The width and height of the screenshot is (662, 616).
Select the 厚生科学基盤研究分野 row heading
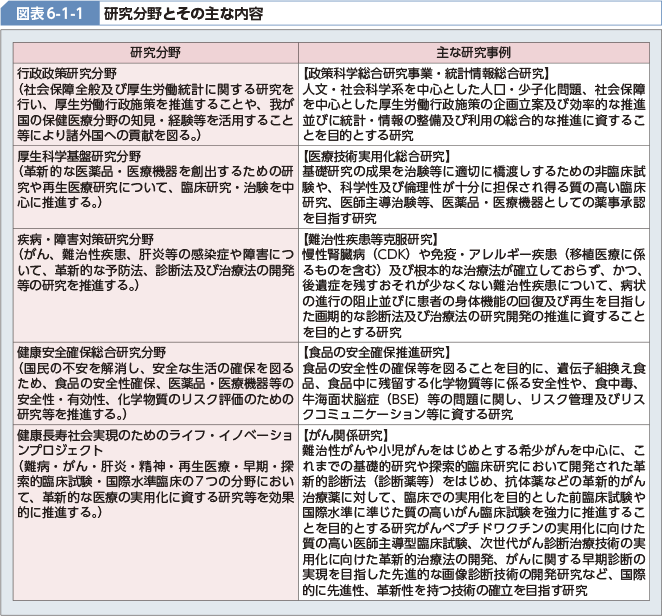(x=78, y=158)
